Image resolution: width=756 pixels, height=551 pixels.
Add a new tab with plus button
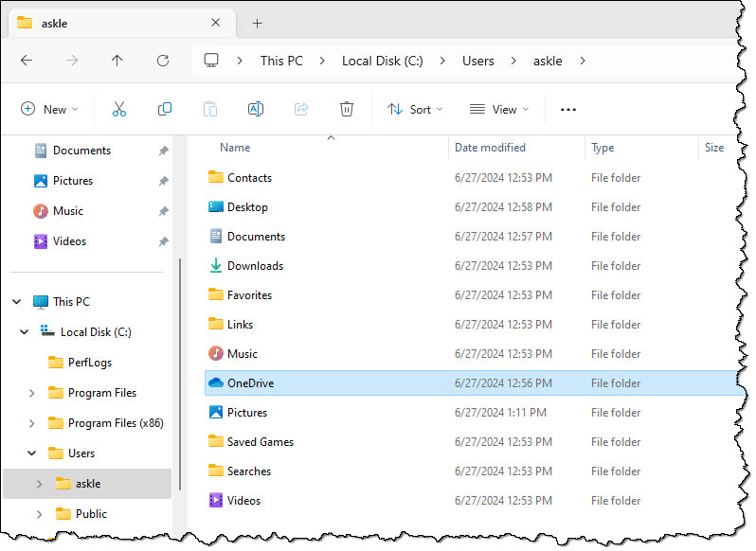[x=257, y=23]
